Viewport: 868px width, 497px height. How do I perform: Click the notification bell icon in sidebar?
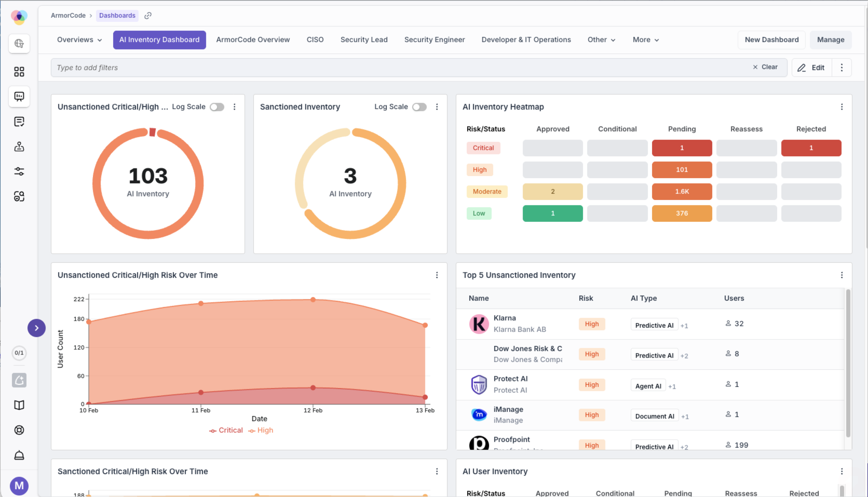click(x=19, y=455)
